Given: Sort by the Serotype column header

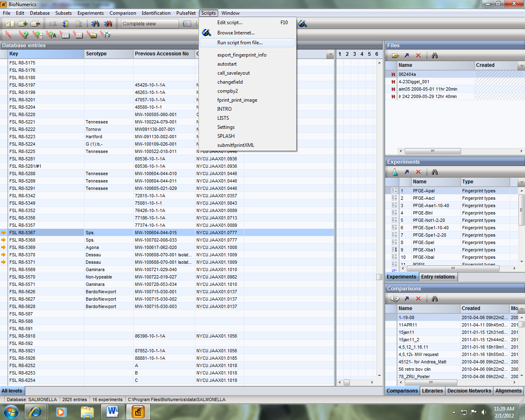Looking at the screenshot, I should point(109,54).
